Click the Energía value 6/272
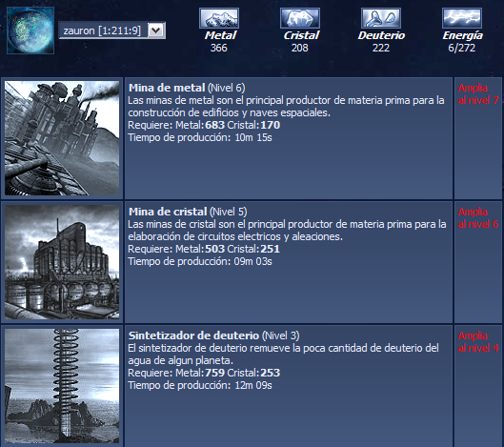 [x=462, y=48]
